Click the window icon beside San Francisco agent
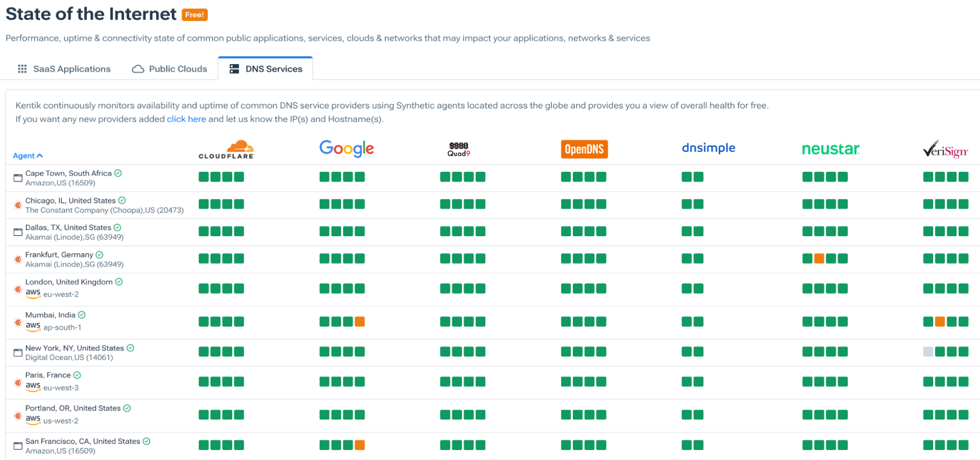Image resolution: width=980 pixels, height=460 pixels. point(18,446)
